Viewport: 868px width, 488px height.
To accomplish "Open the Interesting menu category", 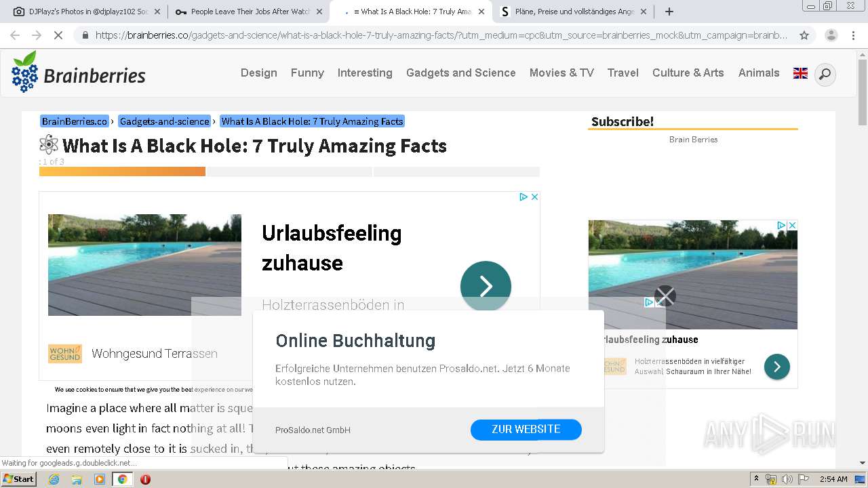I will point(365,73).
